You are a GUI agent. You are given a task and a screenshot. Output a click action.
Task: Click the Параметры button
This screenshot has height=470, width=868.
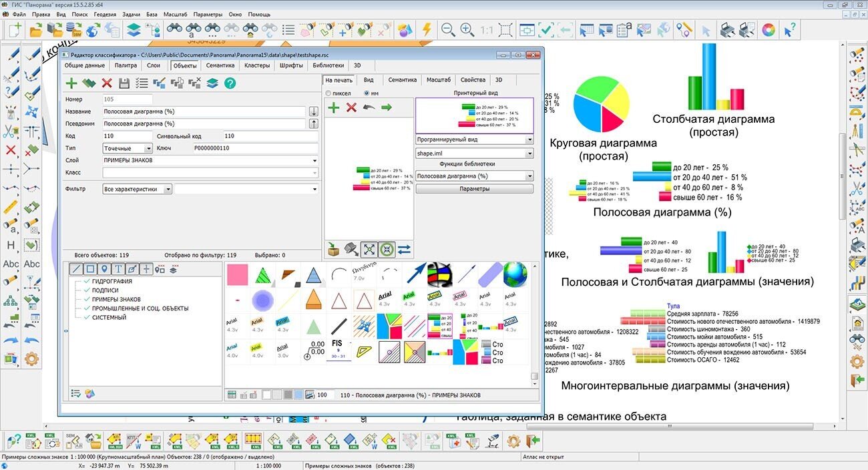pyautogui.click(x=474, y=189)
